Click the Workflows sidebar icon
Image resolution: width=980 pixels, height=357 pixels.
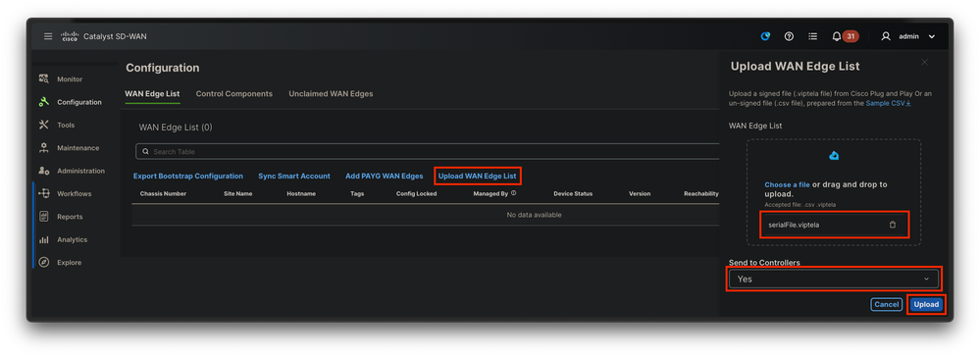[44, 194]
